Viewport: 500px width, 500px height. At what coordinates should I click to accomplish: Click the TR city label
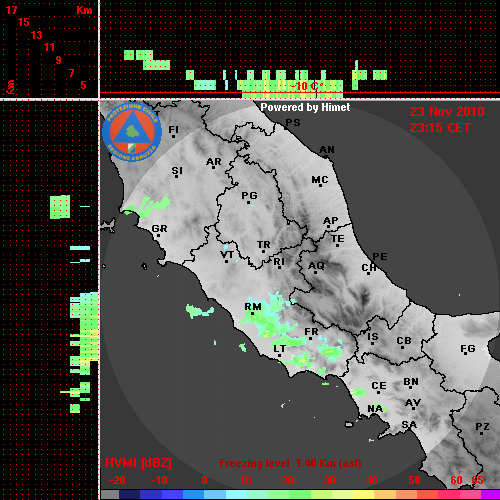(263, 245)
